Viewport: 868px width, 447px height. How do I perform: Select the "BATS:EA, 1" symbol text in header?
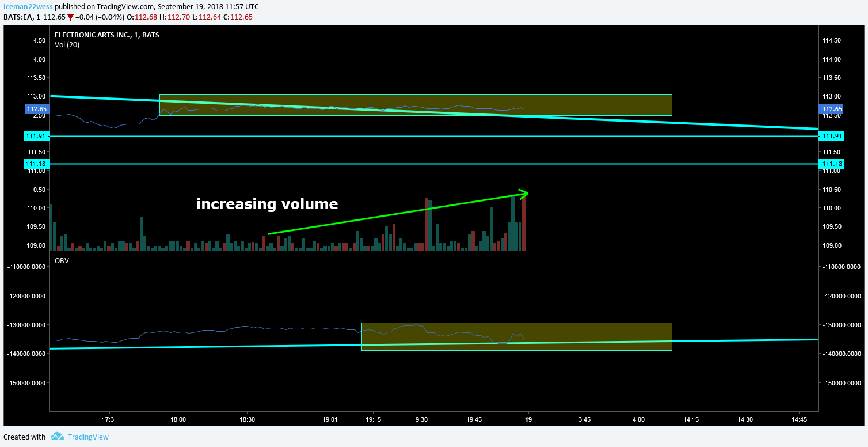tap(21, 17)
